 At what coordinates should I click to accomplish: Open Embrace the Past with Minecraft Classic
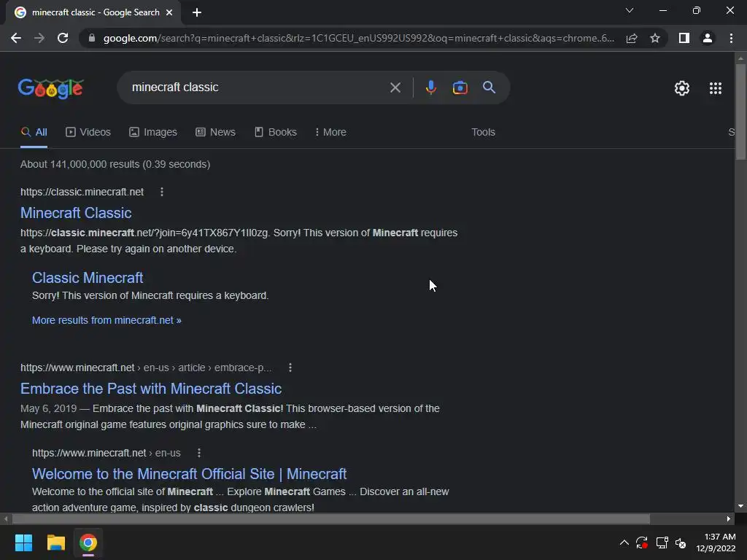point(151,389)
